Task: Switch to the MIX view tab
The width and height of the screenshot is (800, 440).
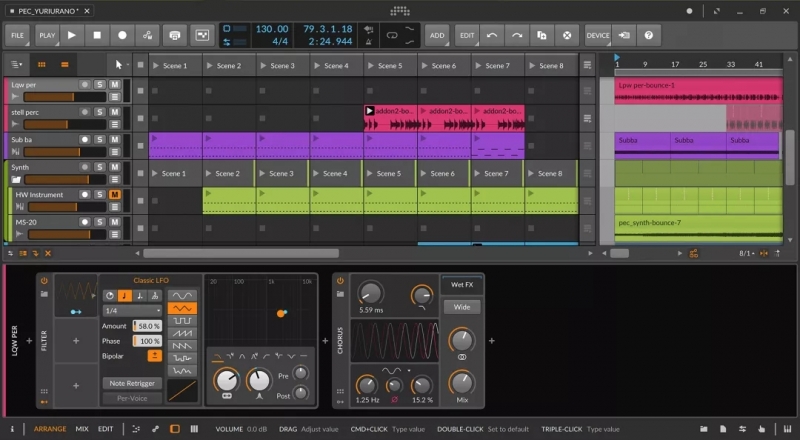Action: [82, 429]
